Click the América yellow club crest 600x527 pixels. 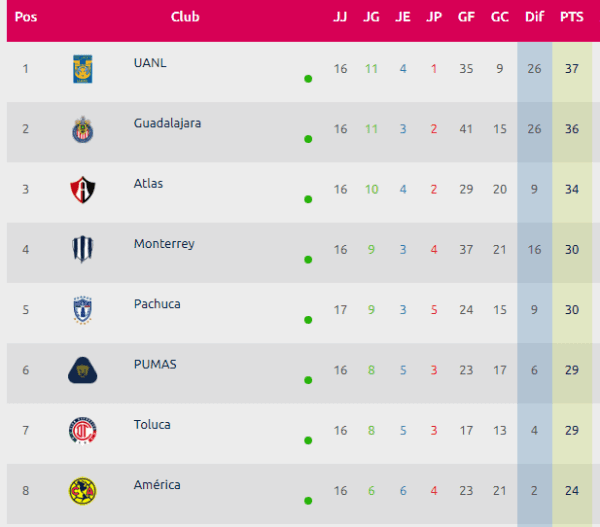83,491
